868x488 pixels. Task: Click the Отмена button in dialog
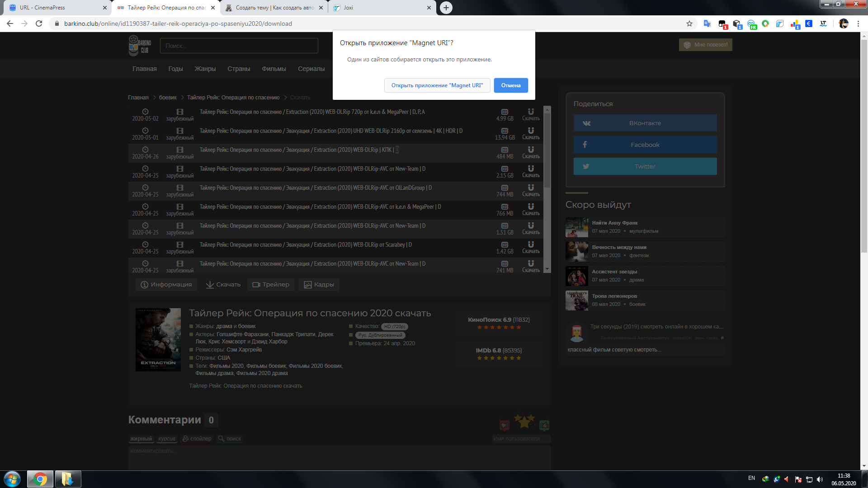coord(511,85)
